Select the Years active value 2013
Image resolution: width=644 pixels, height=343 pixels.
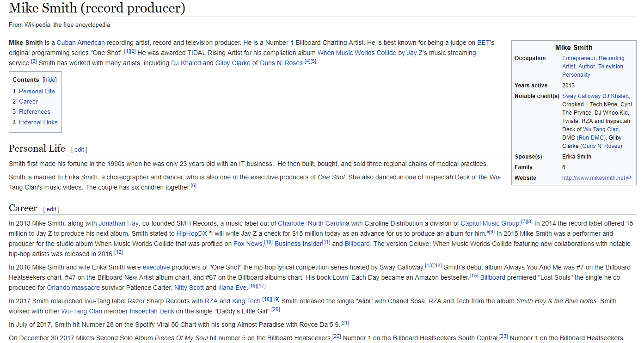click(569, 86)
